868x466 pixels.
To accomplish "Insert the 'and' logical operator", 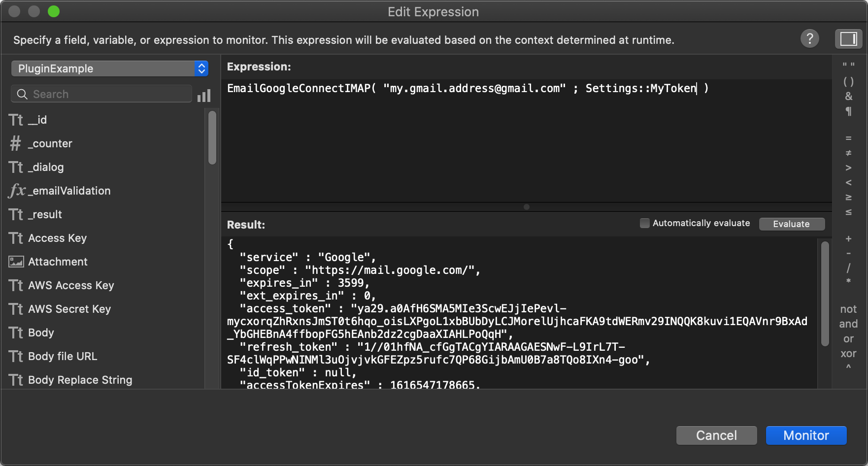I will (x=848, y=324).
